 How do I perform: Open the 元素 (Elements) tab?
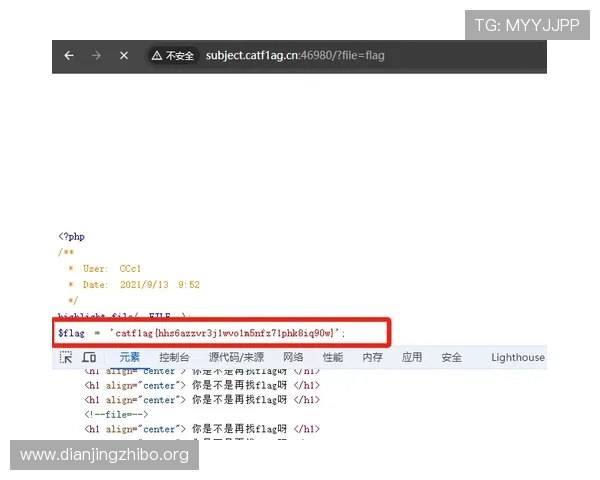[130, 357]
